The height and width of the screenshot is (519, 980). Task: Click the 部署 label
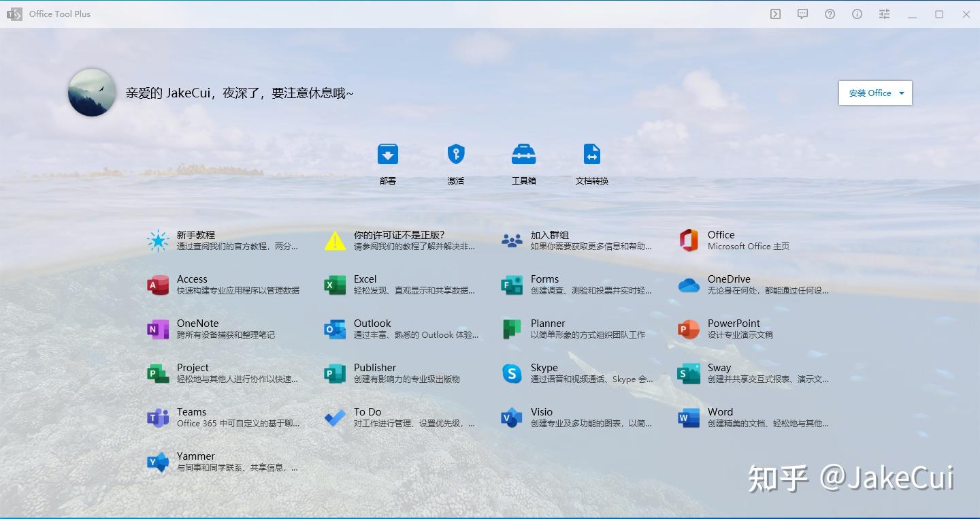point(388,181)
